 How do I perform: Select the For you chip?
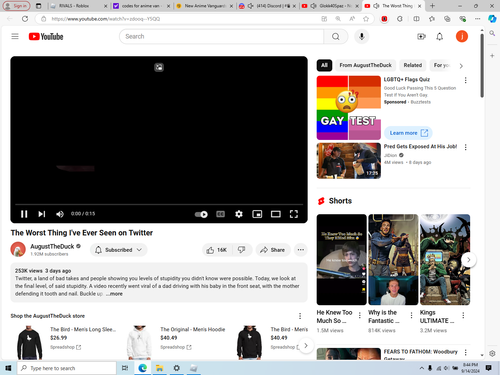(x=442, y=65)
